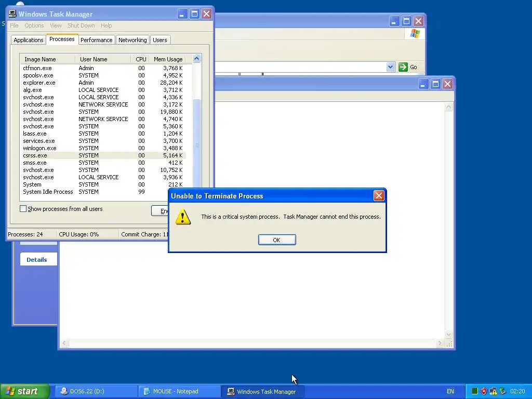Open Task Manager File menu
Image resolution: width=532 pixels, height=399 pixels.
(x=14, y=25)
